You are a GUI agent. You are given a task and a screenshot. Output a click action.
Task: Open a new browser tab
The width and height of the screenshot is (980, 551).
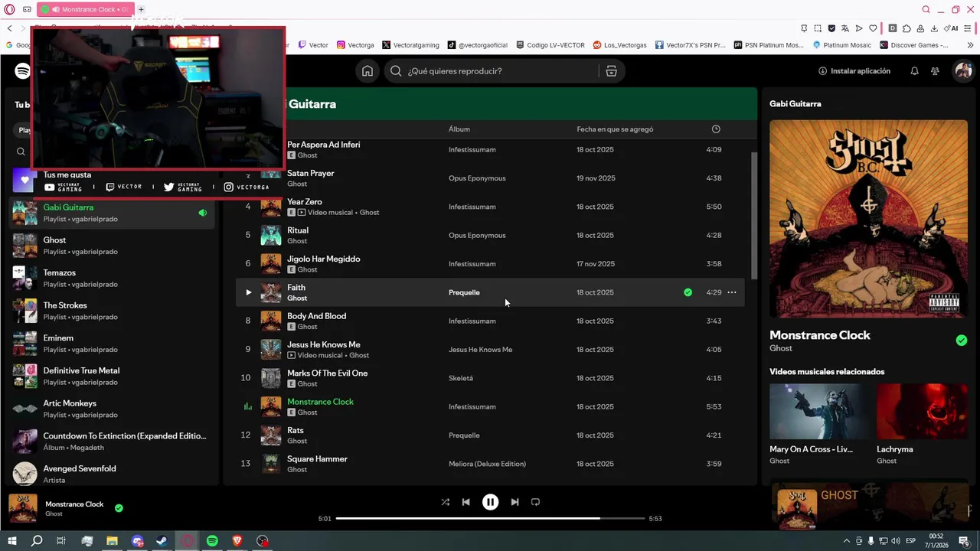pos(141,9)
